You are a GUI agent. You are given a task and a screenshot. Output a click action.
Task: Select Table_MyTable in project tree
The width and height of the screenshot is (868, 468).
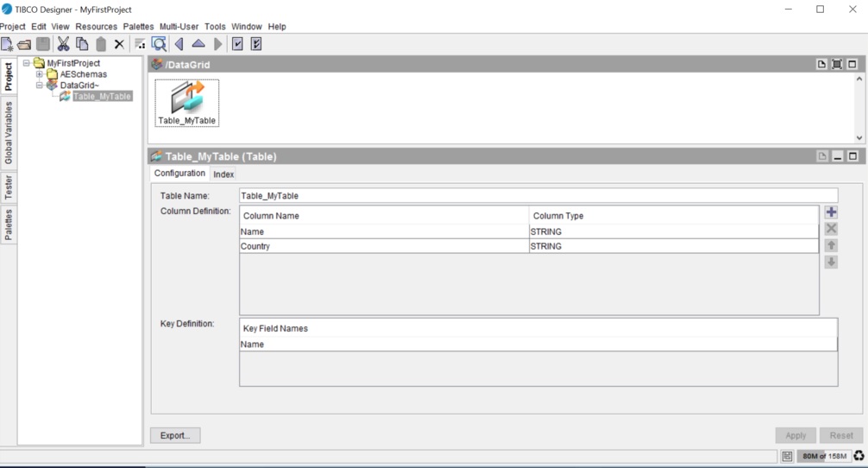coord(101,97)
